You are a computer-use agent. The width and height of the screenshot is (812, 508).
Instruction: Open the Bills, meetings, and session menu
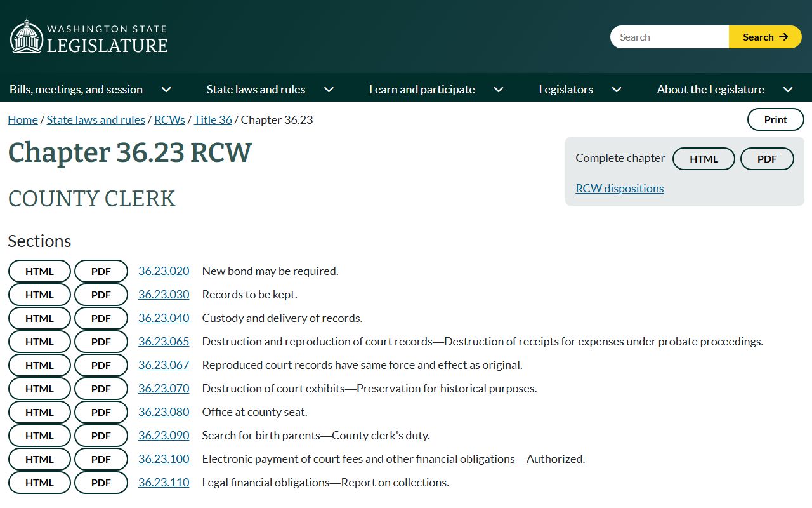[76, 90]
